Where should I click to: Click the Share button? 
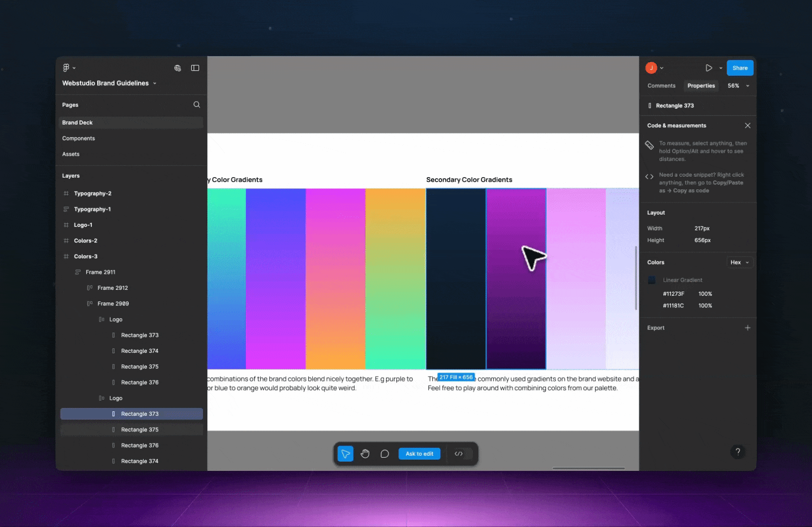(740, 68)
